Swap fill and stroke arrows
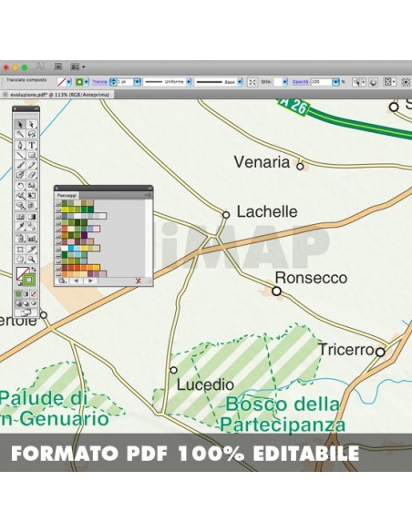Screen dimensions: 412x532 (33, 270)
